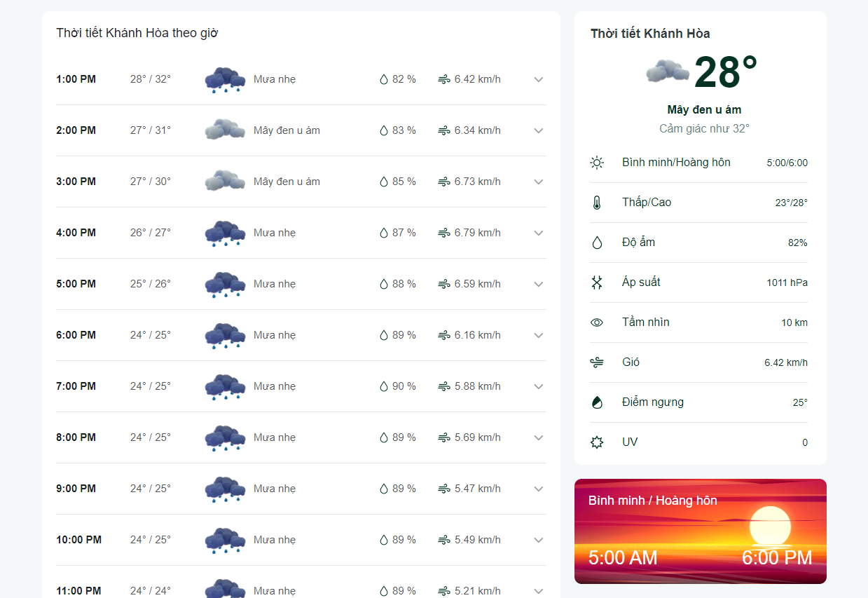Click the large cloud icon beside 28°
This screenshot has width=868, height=598.
point(667,71)
